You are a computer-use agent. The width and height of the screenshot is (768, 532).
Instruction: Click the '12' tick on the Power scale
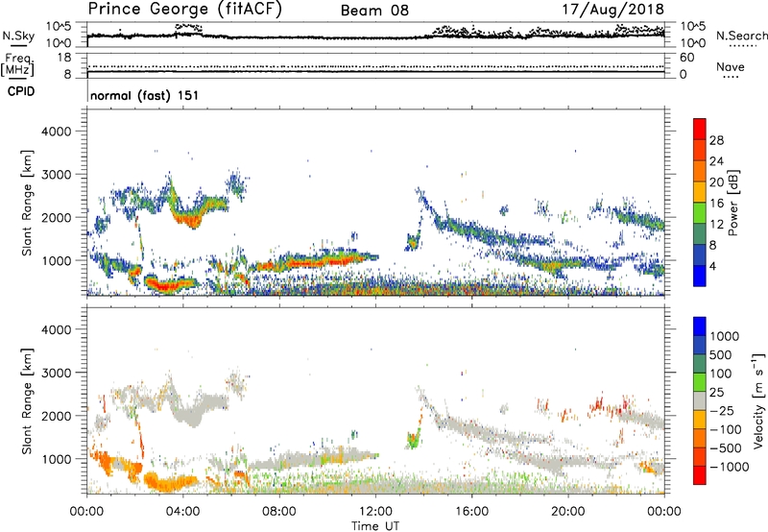[x=716, y=225]
